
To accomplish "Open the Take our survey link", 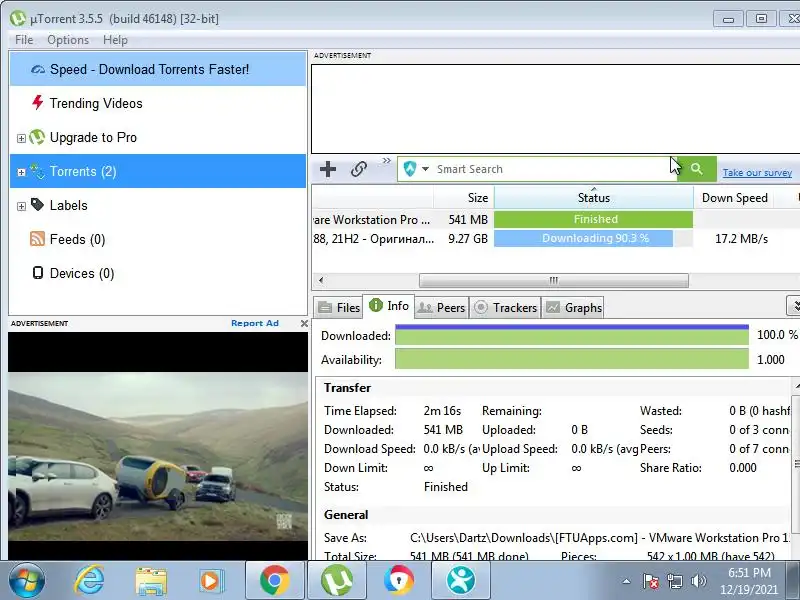I will [x=757, y=172].
